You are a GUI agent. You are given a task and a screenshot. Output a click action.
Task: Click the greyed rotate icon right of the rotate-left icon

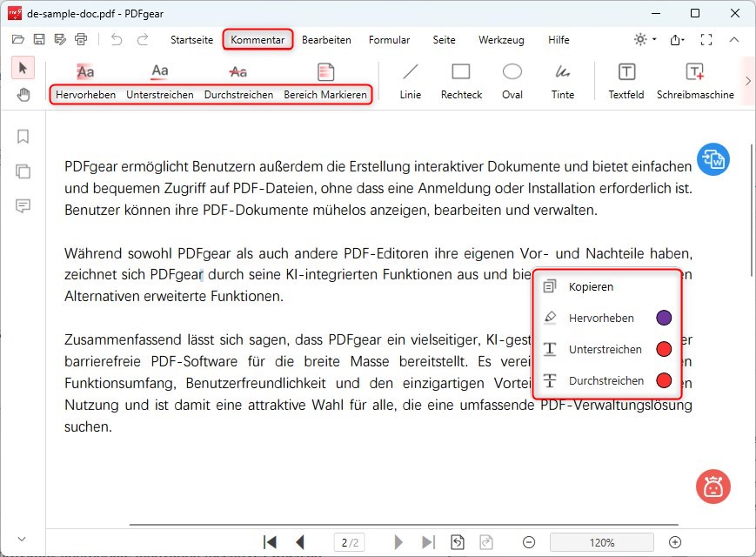[x=486, y=542]
